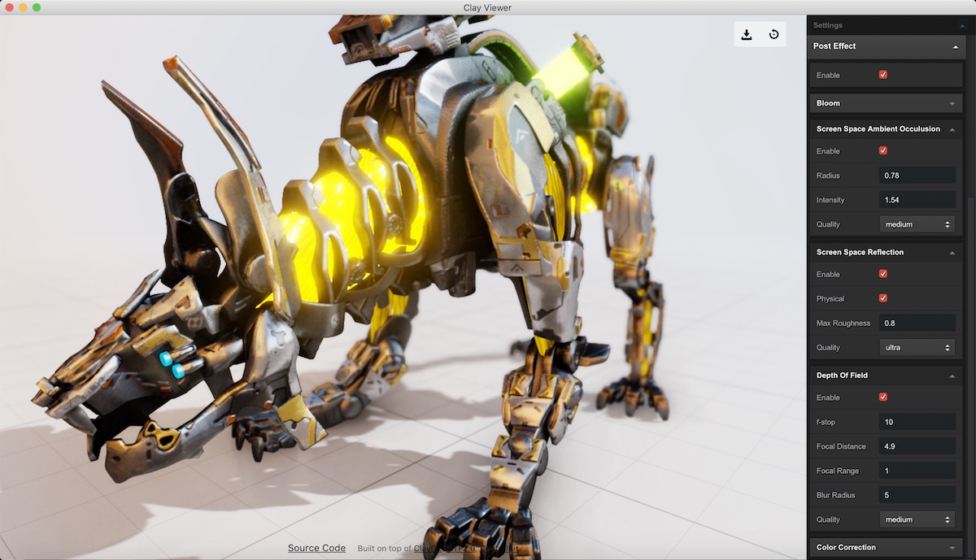976x560 pixels.
Task: Toggle Depth Of Field Enable checkbox
Action: pyautogui.click(x=883, y=397)
